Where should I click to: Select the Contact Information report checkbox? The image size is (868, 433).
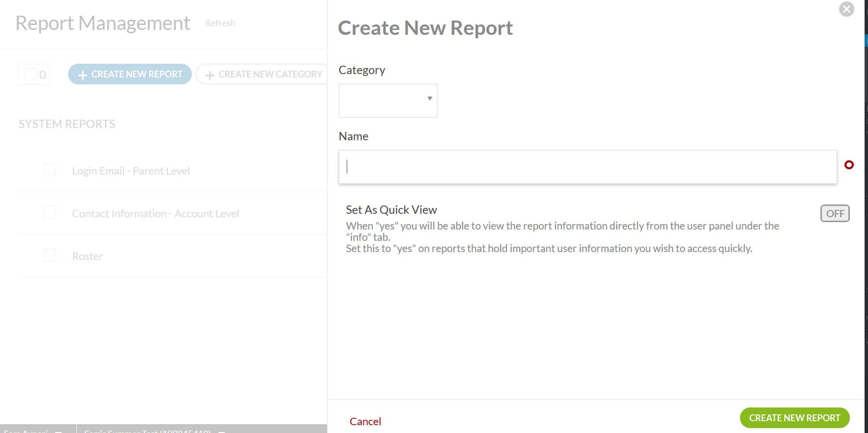click(x=49, y=213)
